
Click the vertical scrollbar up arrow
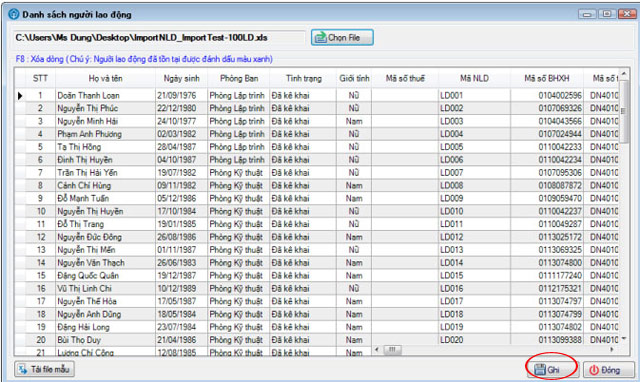tap(623, 74)
